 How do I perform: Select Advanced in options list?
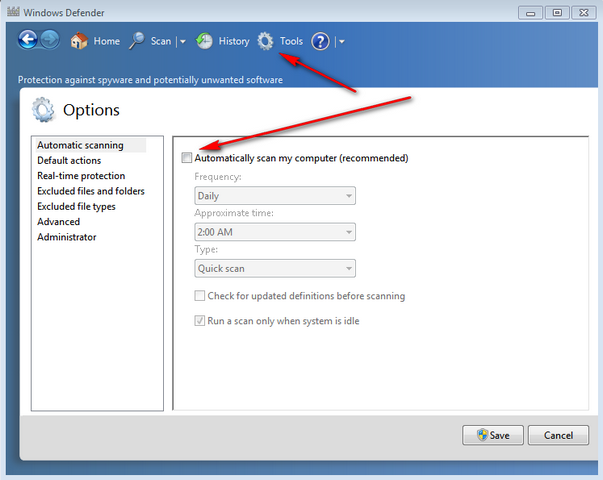pyautogui.click(x=58, y=222)
